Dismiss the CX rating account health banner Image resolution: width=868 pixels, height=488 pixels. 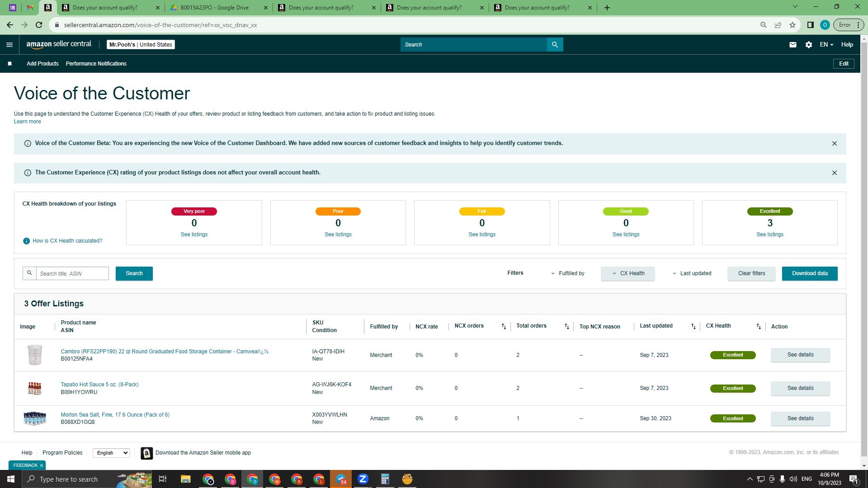click(835, 173)
